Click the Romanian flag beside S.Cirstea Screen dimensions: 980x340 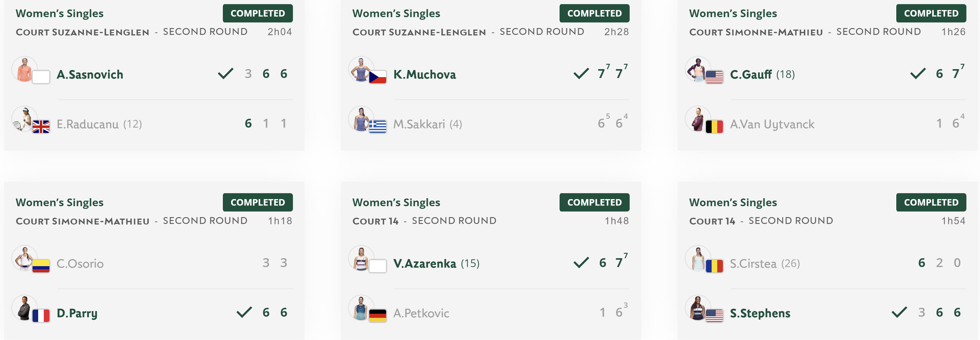[715, 266]
